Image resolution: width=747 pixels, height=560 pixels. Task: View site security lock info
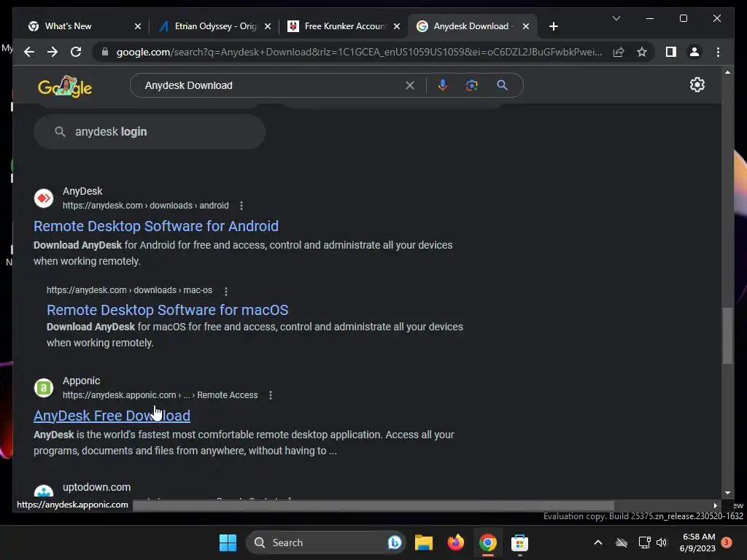click(x=105, y=52)
